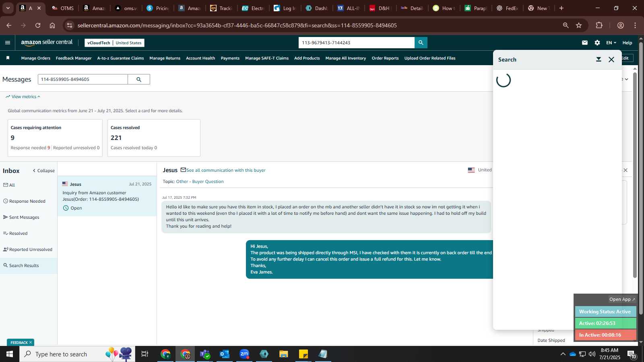
Task: Open Order Reports link
Action: coord(385,58)
